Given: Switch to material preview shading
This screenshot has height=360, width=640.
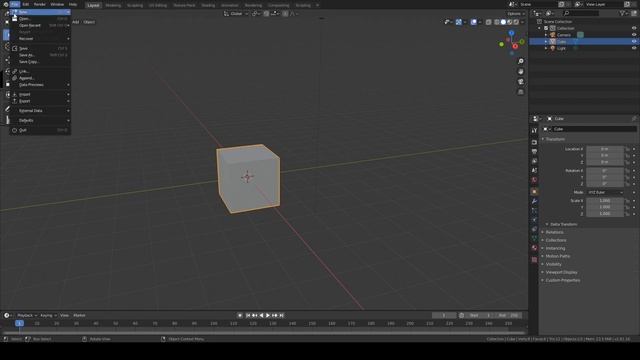Looking at the screenshot, I should click(510, 22).
